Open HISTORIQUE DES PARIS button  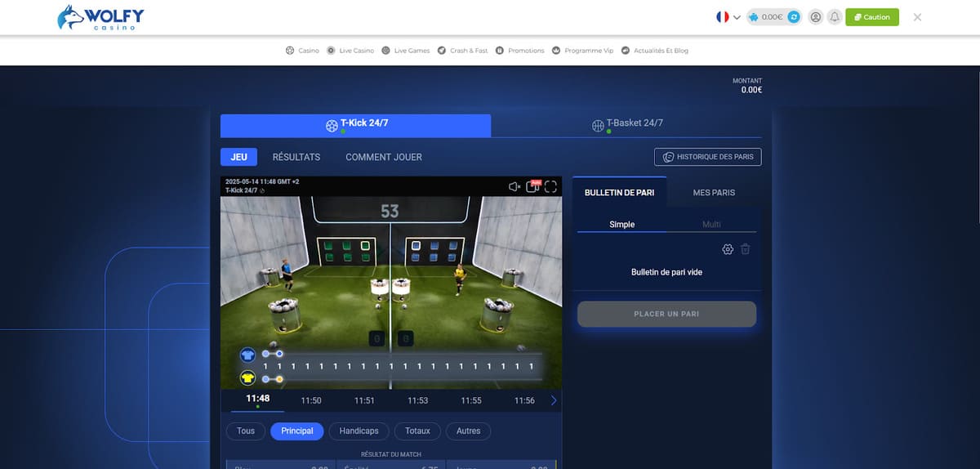(708, 157)
